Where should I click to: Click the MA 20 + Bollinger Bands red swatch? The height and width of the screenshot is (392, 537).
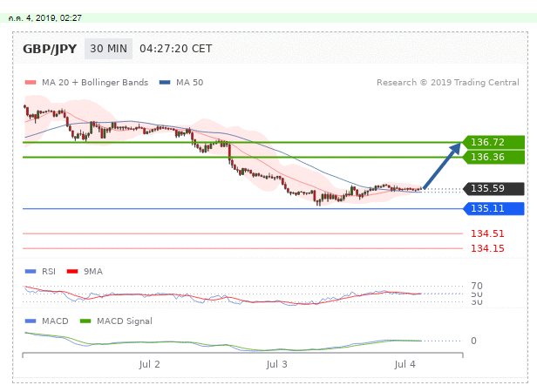31,83
